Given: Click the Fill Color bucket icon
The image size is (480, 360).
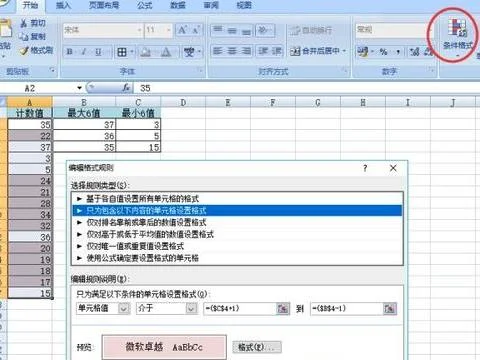Looking at the screenshot, I should pyautogui.click(x=145, y=52).
